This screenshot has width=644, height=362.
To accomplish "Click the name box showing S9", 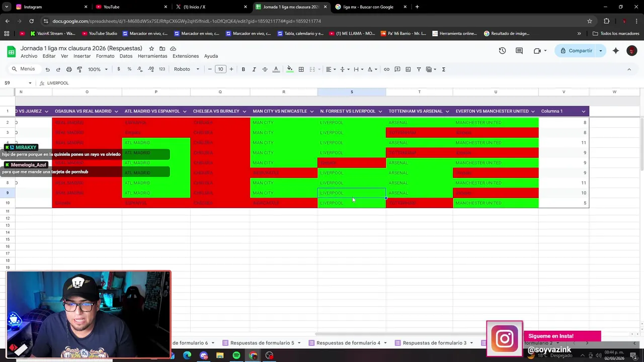I will (x=18, y=83).
